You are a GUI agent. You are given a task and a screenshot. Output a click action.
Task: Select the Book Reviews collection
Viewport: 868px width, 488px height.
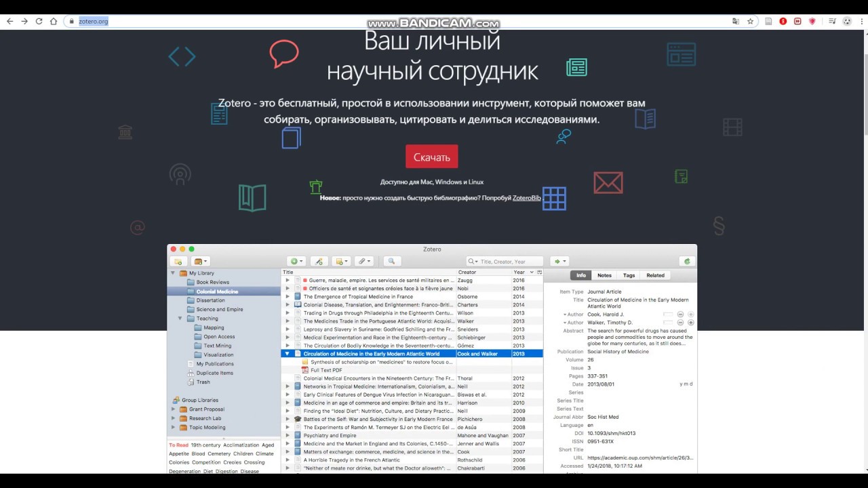(212, 282)
